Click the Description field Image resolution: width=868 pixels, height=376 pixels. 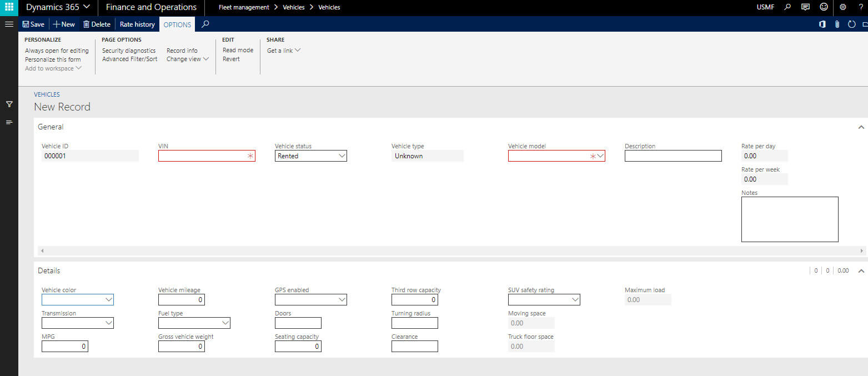673,156
